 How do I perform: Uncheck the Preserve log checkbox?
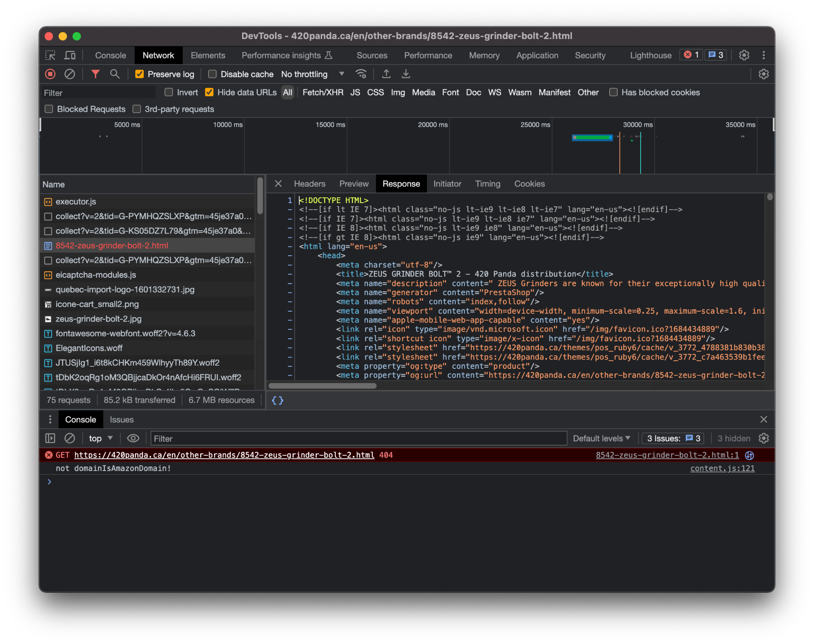click(139, 74)
